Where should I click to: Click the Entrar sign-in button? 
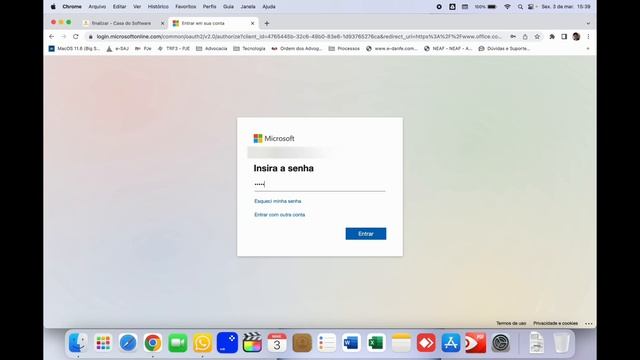pyautogui.click(x=366, y=234)
